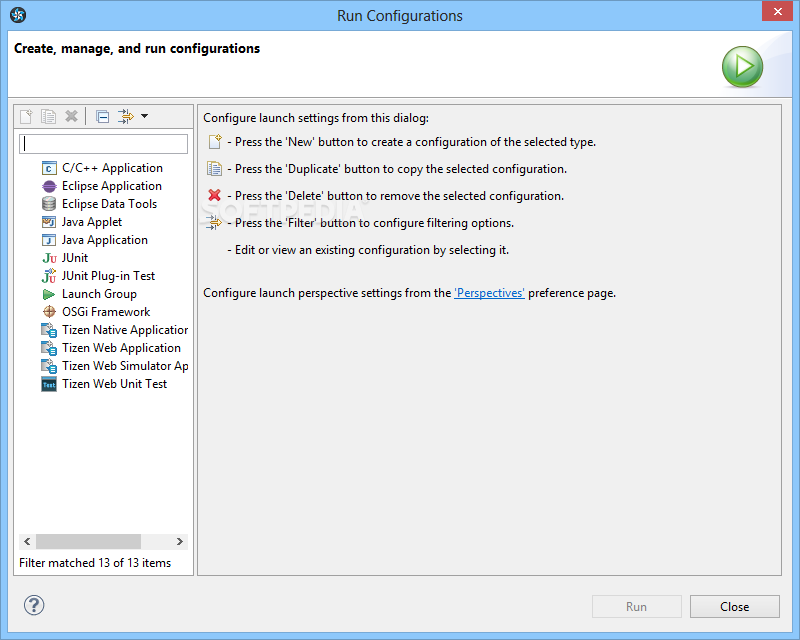Click the Delete configuration toolbar icon
Image resolution: width=800 pixels, height=640 pixels.
pyautogui.click(x=71, y=116)
